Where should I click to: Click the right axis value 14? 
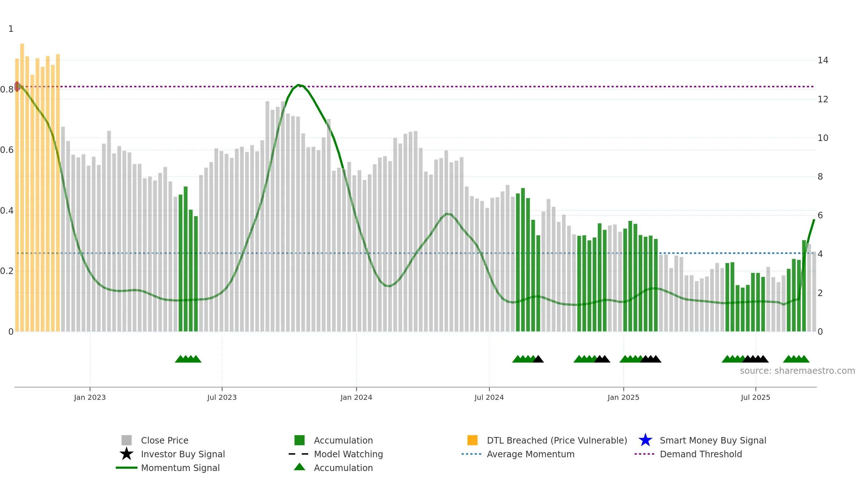823,60
